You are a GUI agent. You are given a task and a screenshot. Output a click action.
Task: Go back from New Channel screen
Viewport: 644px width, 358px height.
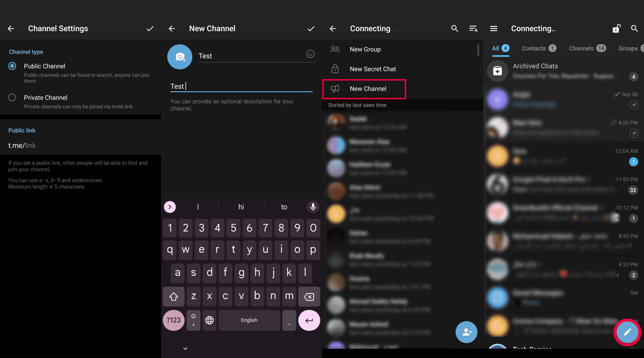[x=172, y=29]
